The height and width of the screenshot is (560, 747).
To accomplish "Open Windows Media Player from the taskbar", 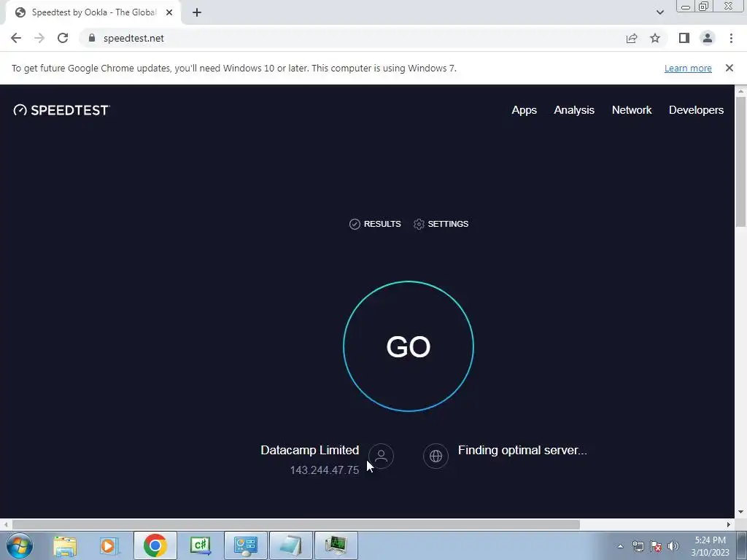I will tap(109, 545).
